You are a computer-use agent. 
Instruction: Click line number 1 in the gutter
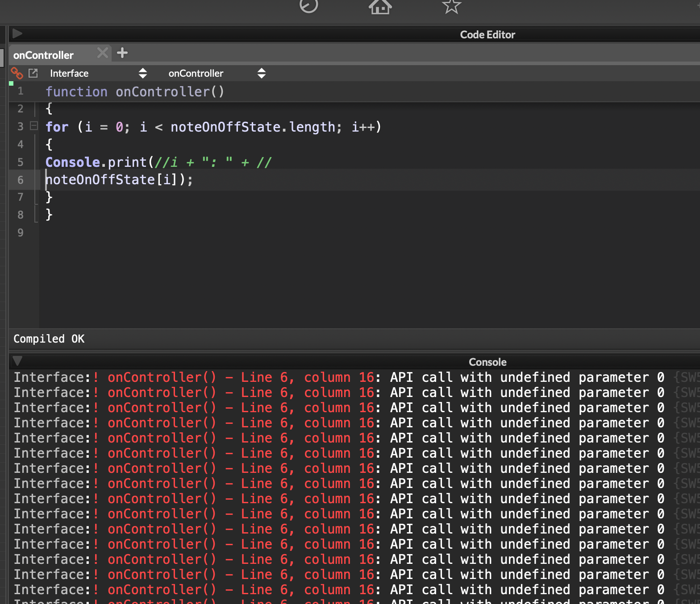click(x=21, y=91)
